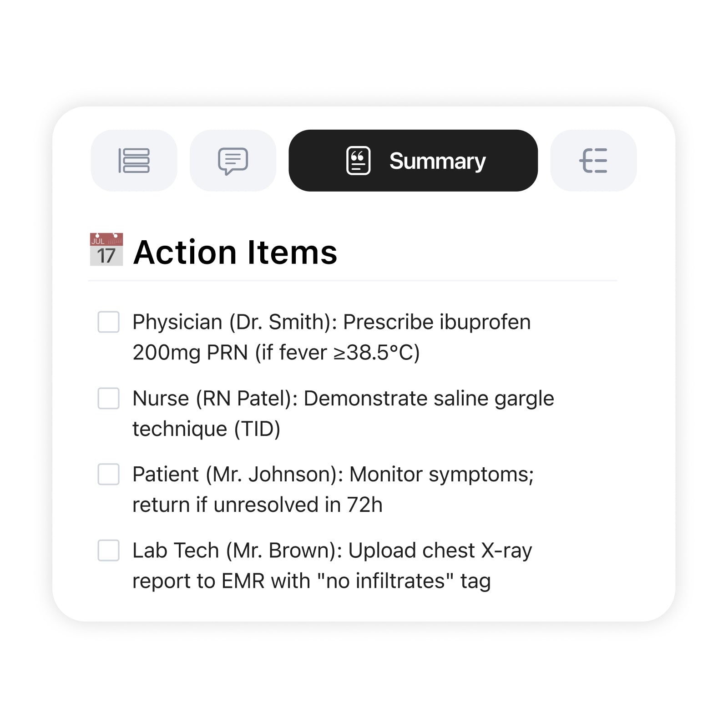Click the "Lab Tech (Mr. Brown): Upload chest X-ray" line
This screenshot has height=728, width=728.
pos(332,551)
